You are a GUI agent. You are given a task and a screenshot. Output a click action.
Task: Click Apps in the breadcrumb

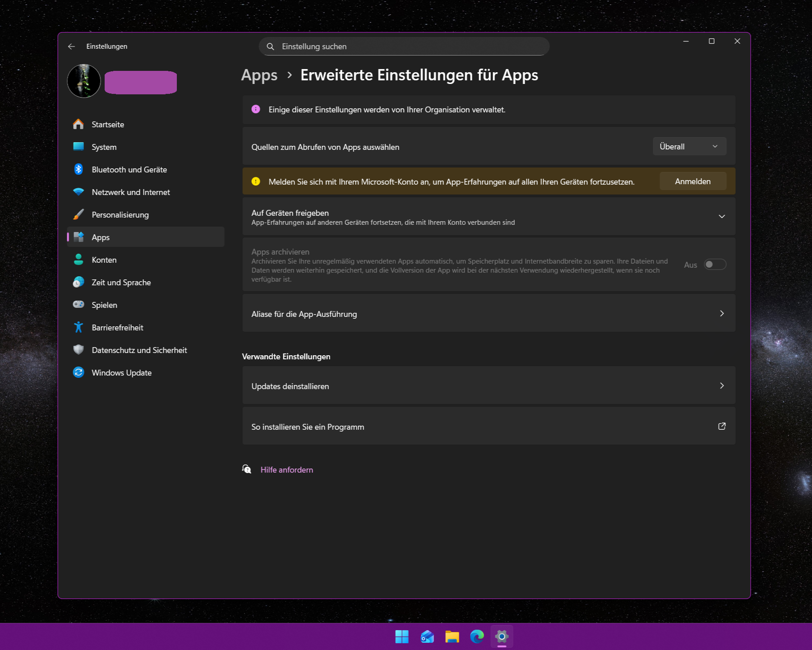259,75
